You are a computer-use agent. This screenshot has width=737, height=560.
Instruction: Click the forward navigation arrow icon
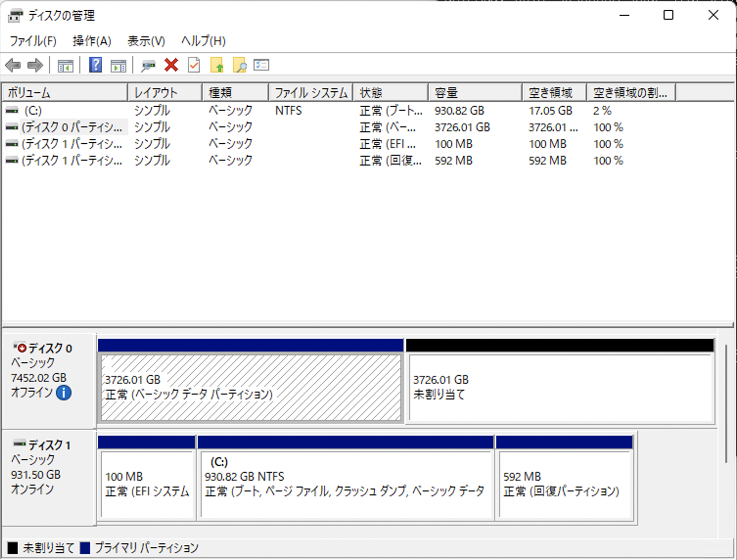pos(35,65)
